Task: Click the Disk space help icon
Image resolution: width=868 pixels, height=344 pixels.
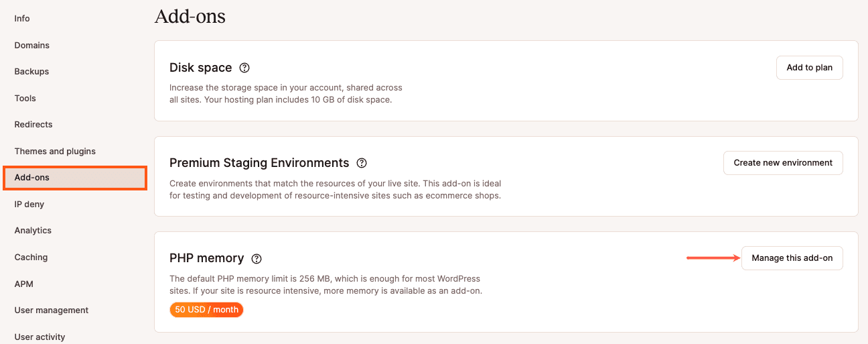Action: click(244, 68)
